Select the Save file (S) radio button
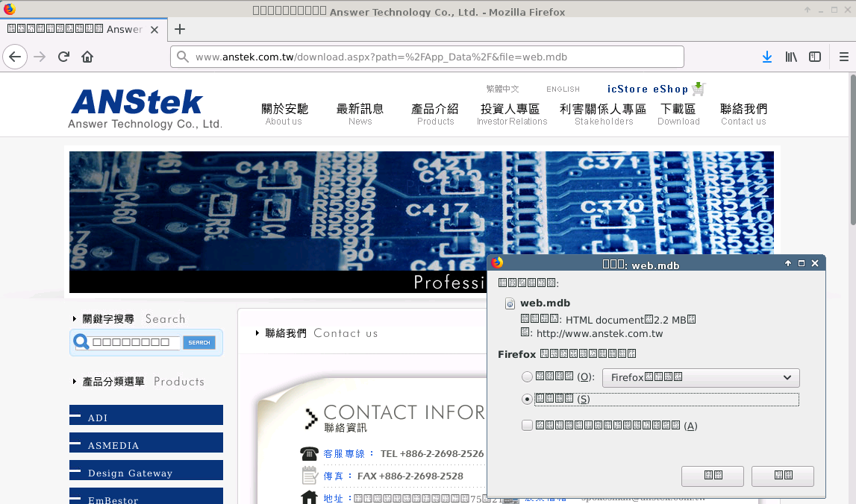Screen dimensions: 856x504 tap(527, 400)
